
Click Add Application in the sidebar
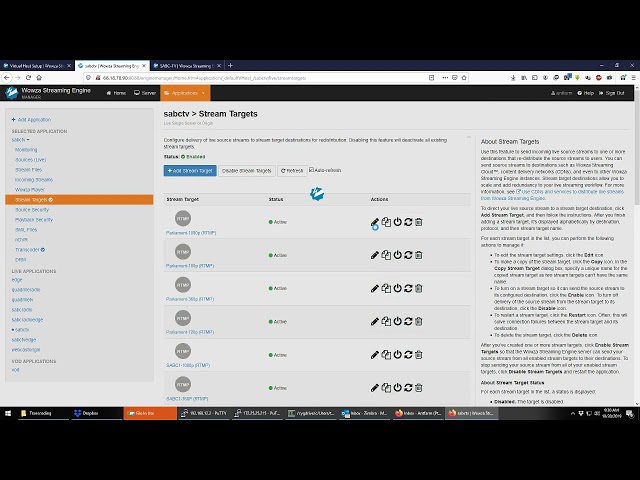click(31, 120)
